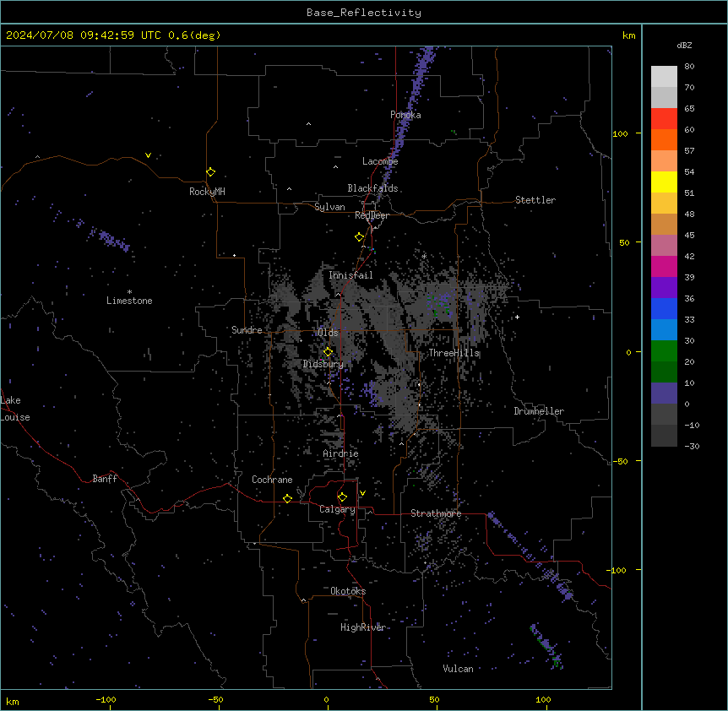728x711 pixels.
Task: Click the -50 tick label on the right axis
Action: coord(620,461)
